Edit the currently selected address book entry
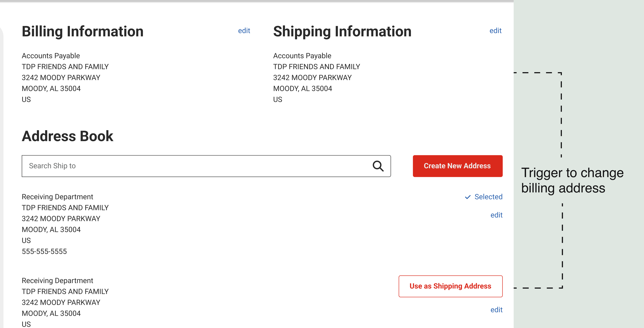 496,215
